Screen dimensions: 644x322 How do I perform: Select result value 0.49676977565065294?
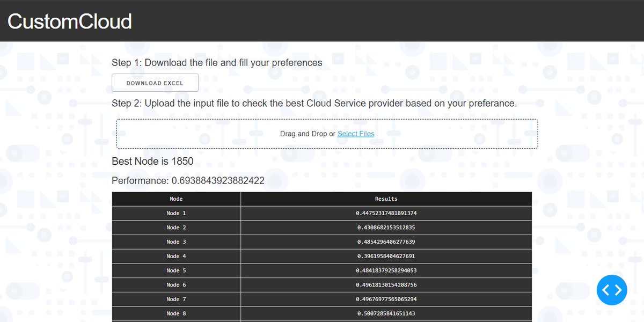click(386, 299)
